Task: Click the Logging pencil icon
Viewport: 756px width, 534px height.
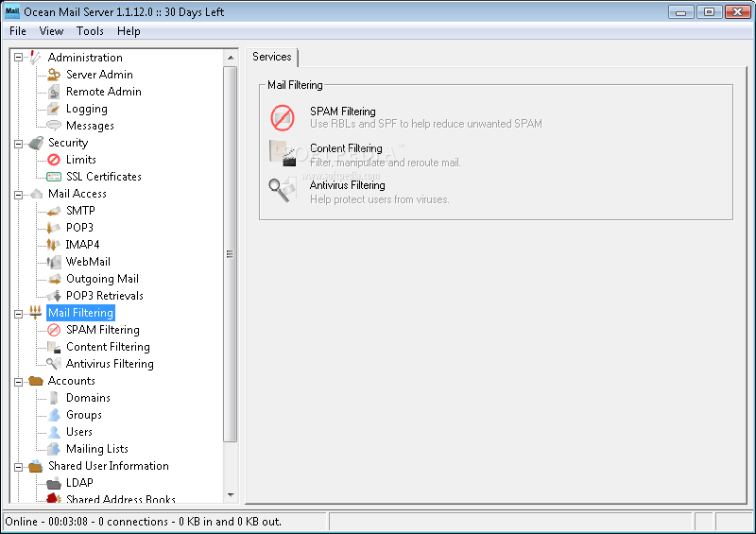Action: (x=54, y=109)
